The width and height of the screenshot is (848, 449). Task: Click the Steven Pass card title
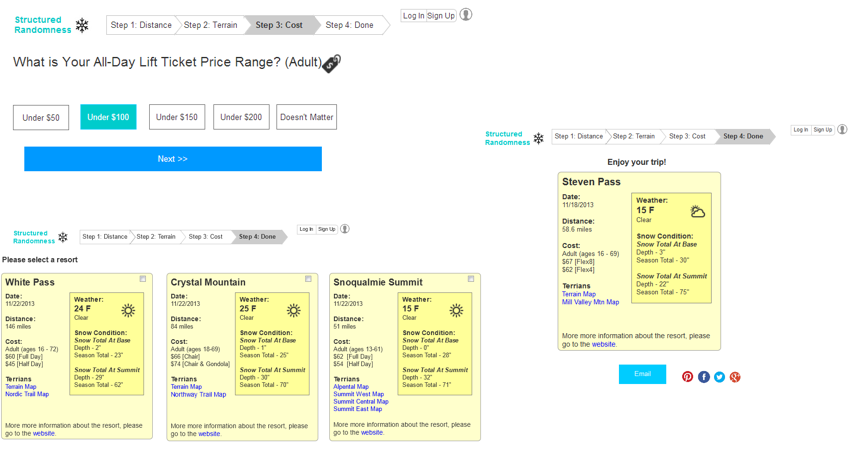(x=591, y=182)
